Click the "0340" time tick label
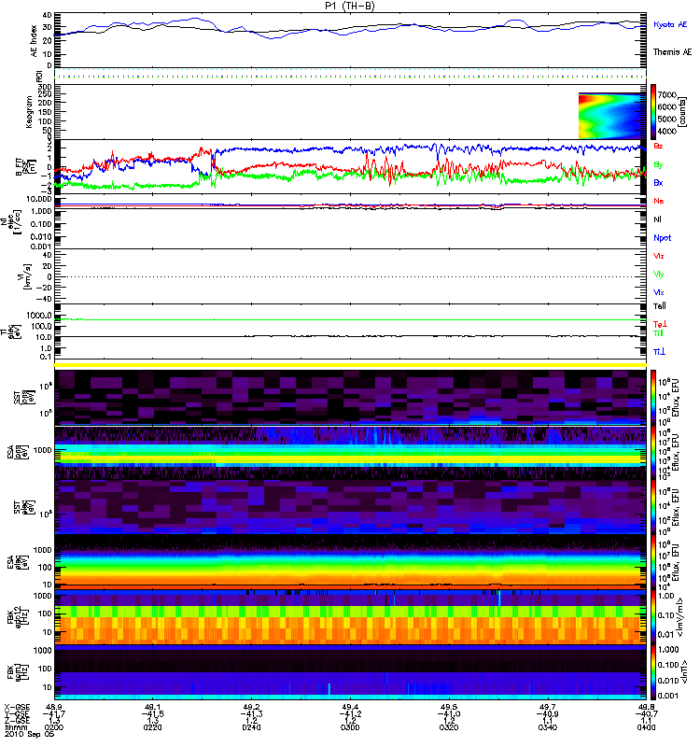Image resolution: width=700 pixels, height=747 pixels. click(x=548, y=727)
